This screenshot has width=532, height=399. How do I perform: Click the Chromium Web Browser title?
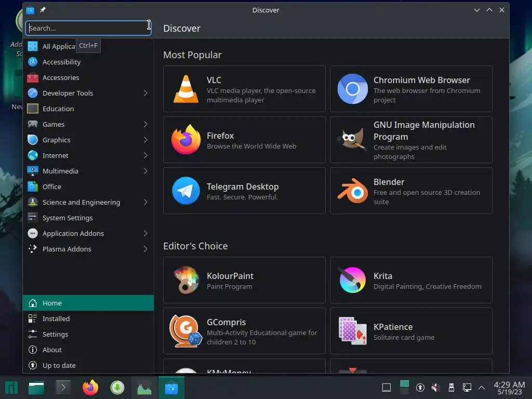pos(422,79)
